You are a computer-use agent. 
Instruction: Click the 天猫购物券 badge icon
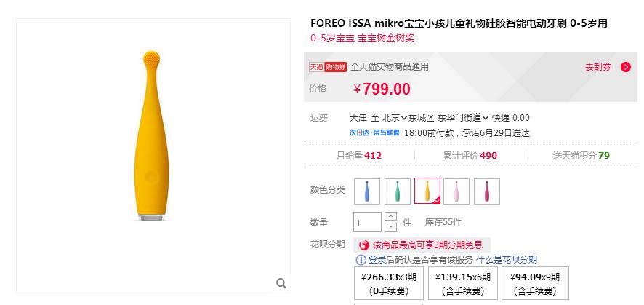click(328, 67)
